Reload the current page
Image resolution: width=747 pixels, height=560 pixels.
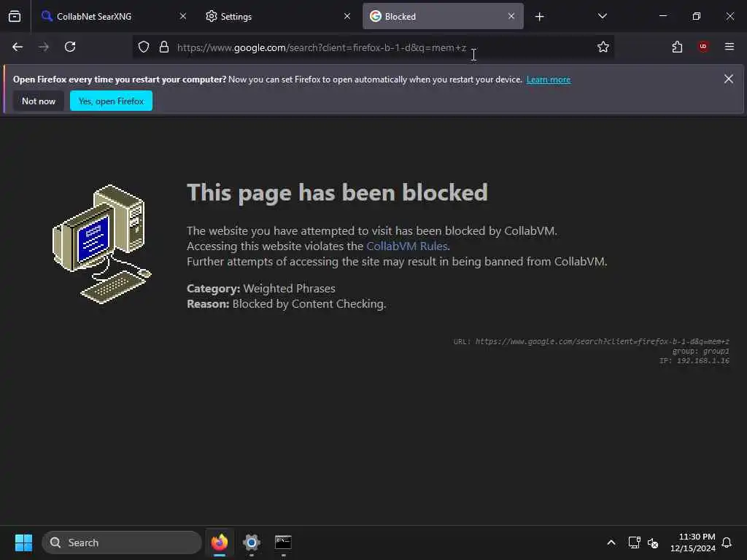70,47
